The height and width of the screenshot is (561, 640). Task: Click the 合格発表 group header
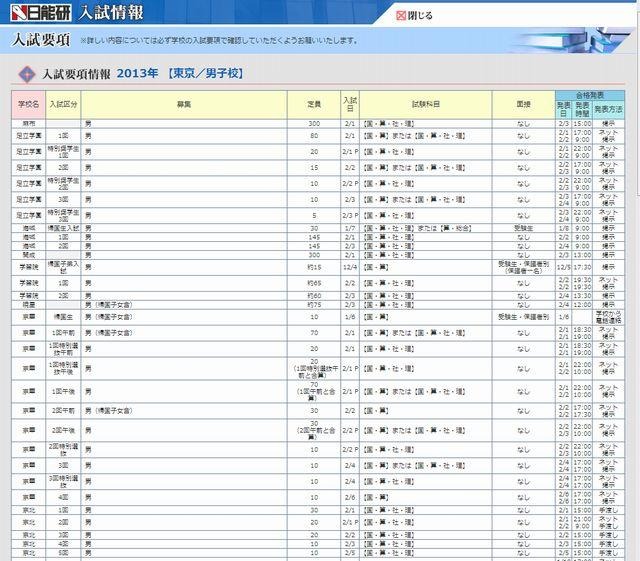[590, 95]
